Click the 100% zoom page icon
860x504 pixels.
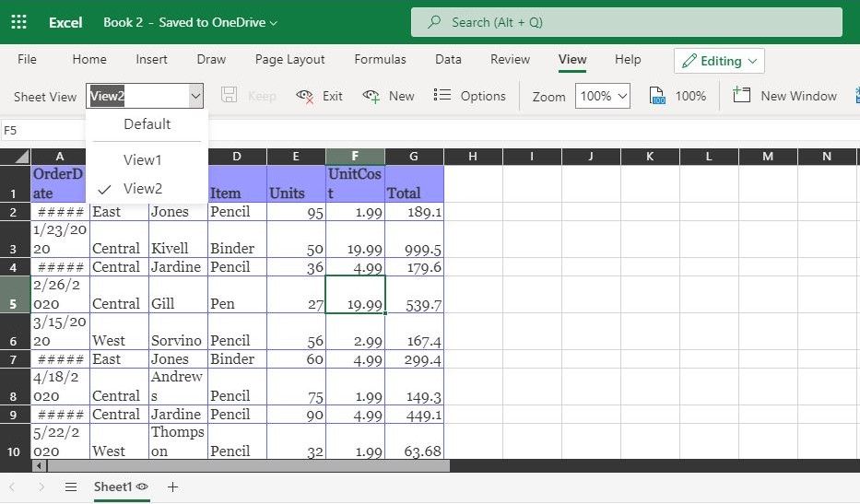pyautogui.click(x=657, y=96)
